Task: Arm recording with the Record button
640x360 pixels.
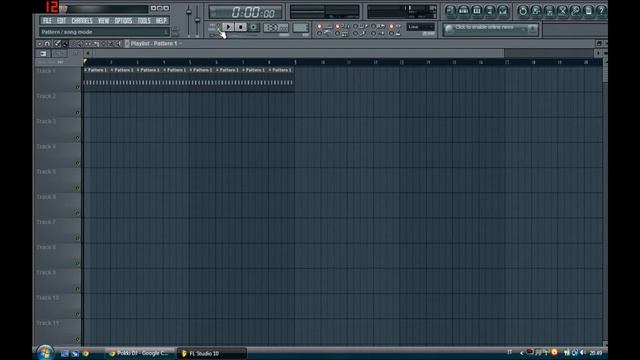Action: 253,27
